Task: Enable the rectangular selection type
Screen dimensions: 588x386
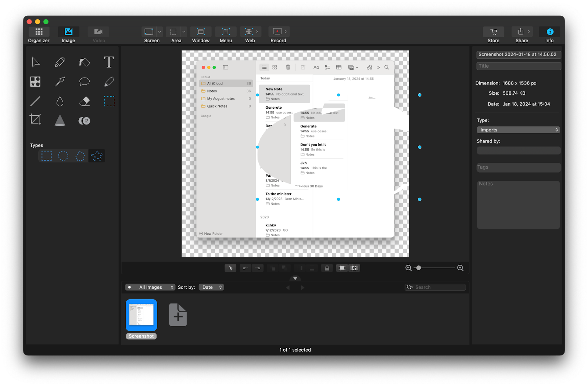Action: click(46, 156)
